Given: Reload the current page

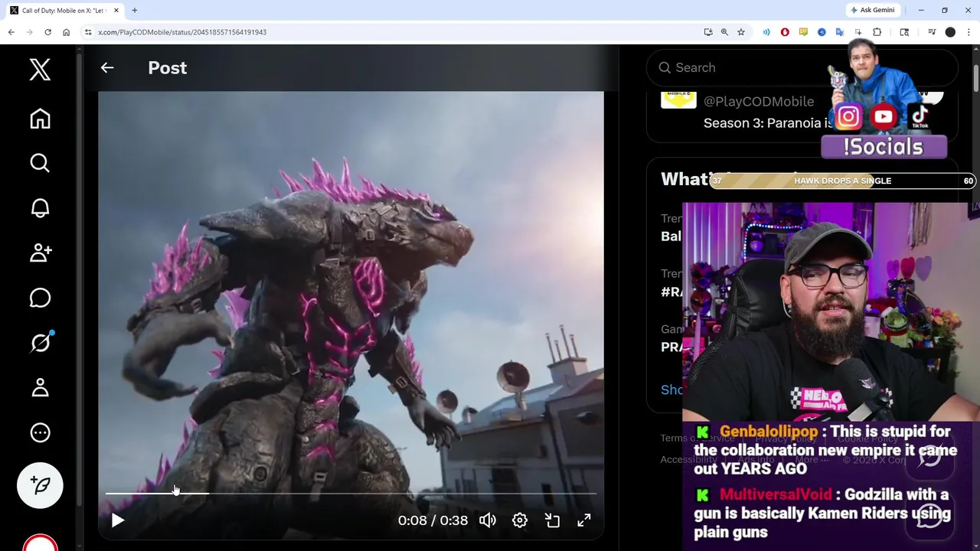Looking at the screenshot, I should (x=47, y=32).
